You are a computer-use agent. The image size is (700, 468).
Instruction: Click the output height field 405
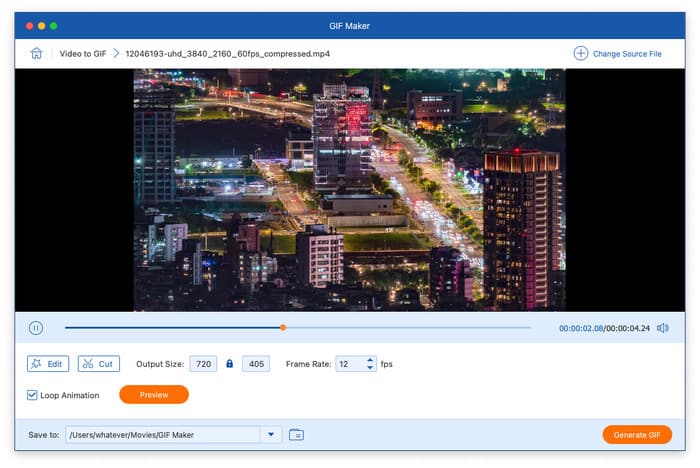[x=255, y=364]
